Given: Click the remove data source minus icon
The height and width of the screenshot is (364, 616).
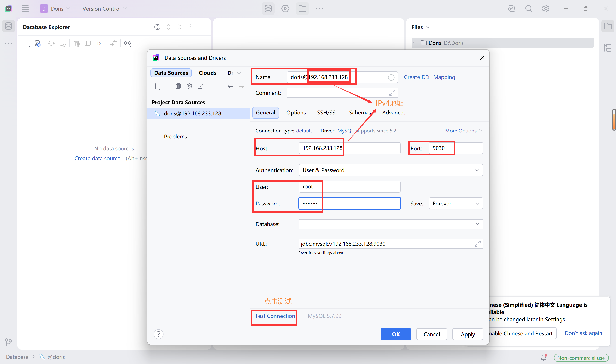Looking at the screenshot, I should 167,86.
